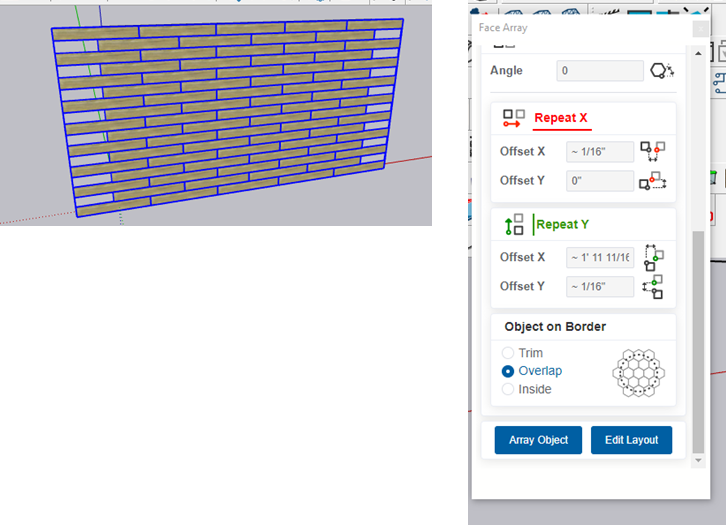Click the Repeat Y Offset X measure icon
Screen dimensions: 726x525
coord(653,257)
